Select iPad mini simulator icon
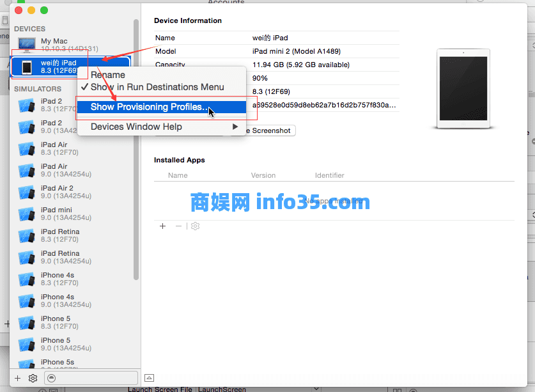535x392 pixels. 27,214
